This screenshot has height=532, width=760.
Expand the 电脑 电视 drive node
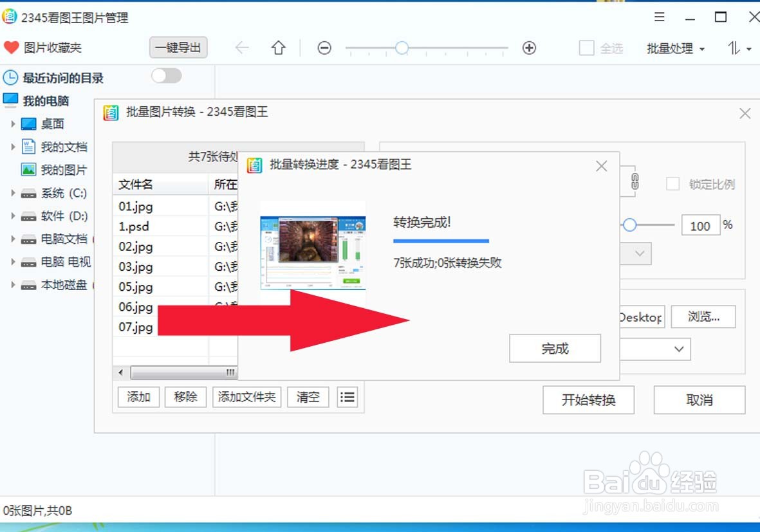13,262
